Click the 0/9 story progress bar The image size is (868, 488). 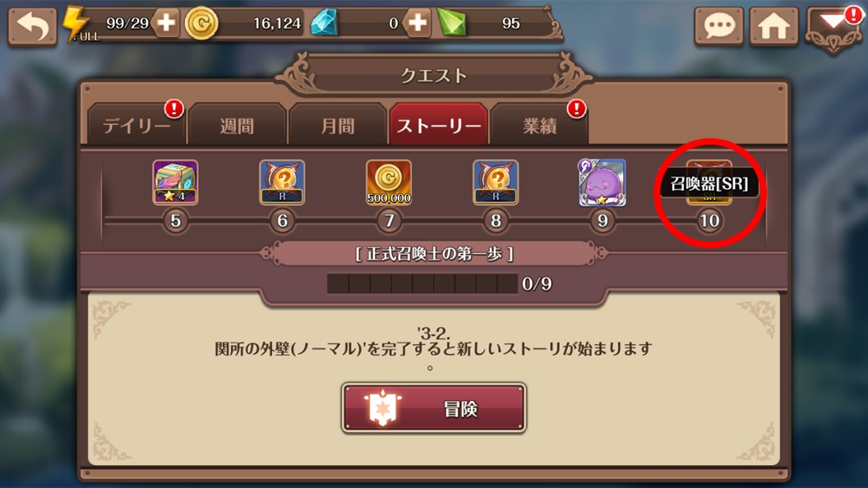[x=422, y=283]
